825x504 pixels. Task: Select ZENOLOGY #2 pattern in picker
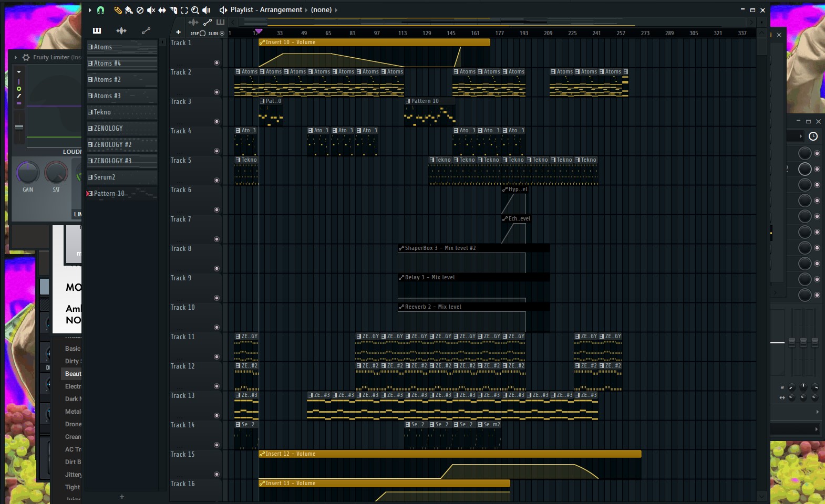[122, 145]
